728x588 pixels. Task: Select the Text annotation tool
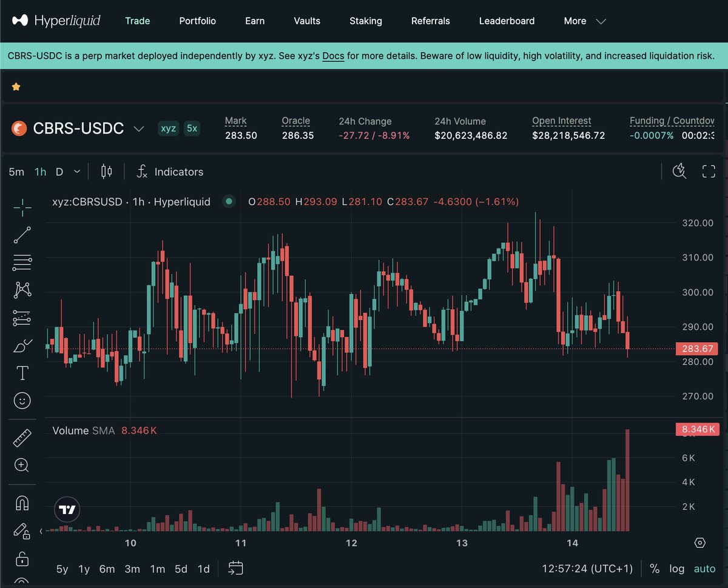tap(22, 373)
